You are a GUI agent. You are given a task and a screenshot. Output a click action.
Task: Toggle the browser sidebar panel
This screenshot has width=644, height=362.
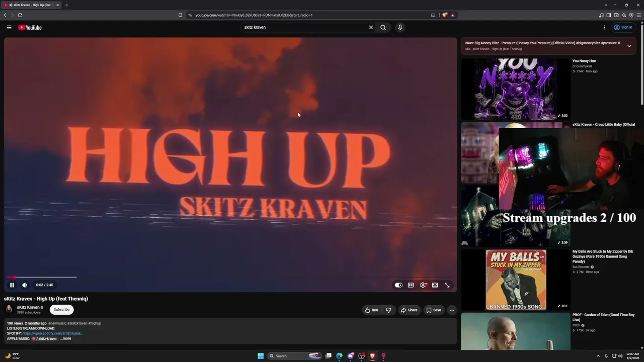coord(609,15)
